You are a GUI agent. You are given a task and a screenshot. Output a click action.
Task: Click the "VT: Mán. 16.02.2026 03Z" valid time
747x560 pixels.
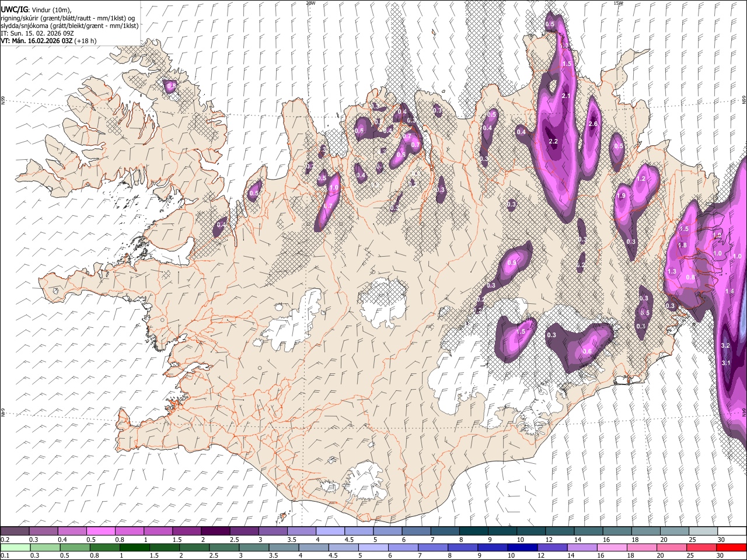click(x=36, y=41)
